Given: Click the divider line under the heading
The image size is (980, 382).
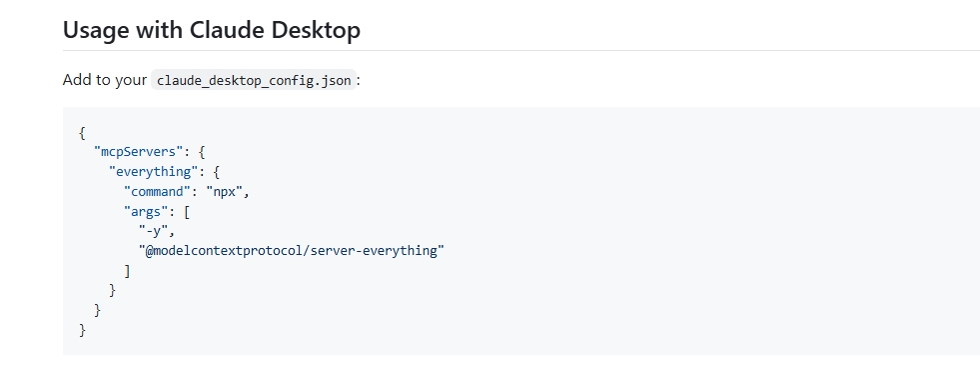Looking at the screenshot, I should (x=521, y=50).
